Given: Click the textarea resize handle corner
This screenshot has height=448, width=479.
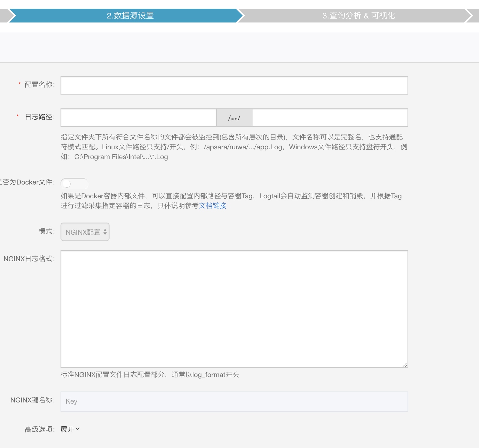Looking at the screenshot, I should 405,365.
